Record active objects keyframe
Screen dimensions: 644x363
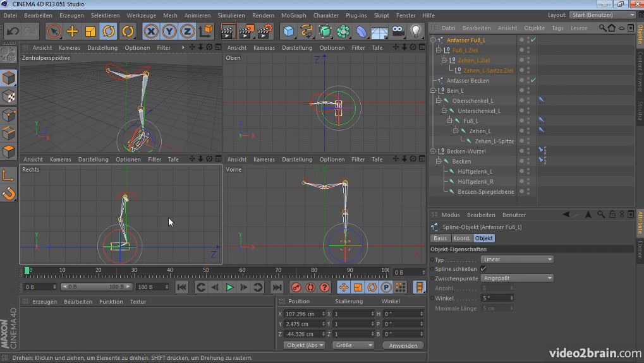click(296, 287)
